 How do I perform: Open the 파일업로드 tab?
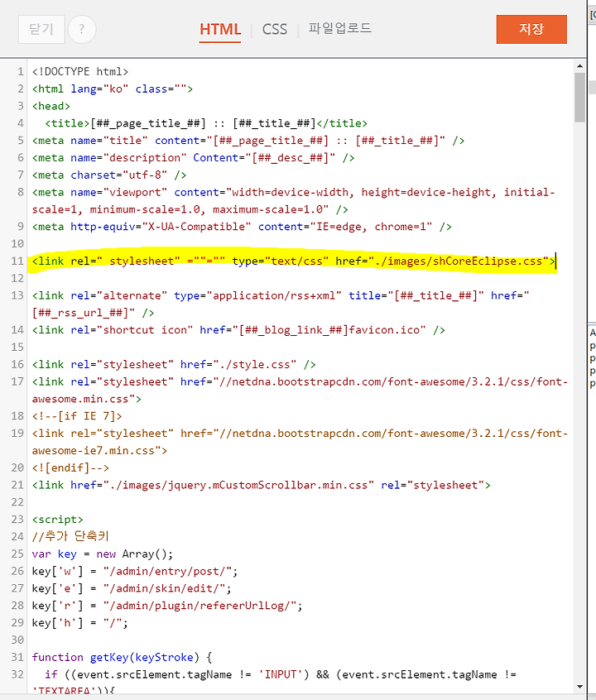point(339,29)
